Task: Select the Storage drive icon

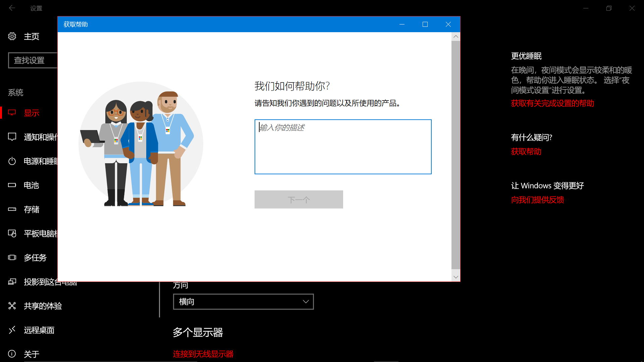Action: (12, 209)
